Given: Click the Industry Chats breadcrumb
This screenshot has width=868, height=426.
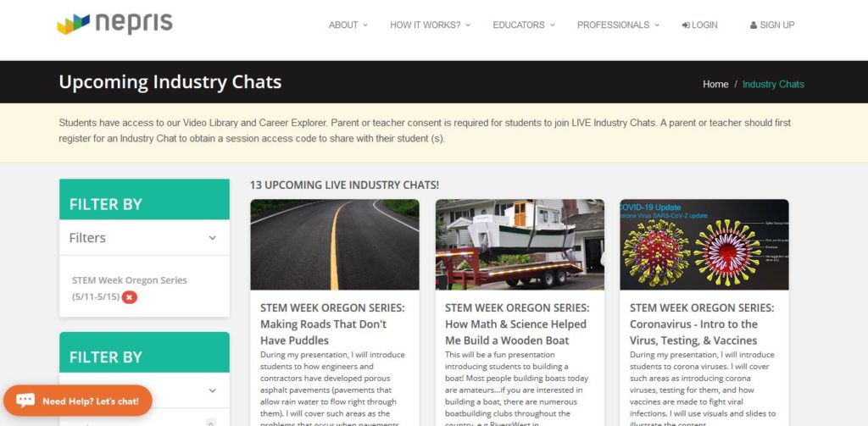Looking at the screenshot, I should 773,84.
